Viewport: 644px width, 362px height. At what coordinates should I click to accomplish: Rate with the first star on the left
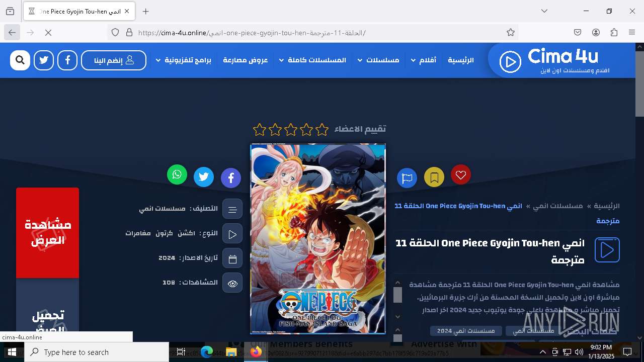point(260,130)
